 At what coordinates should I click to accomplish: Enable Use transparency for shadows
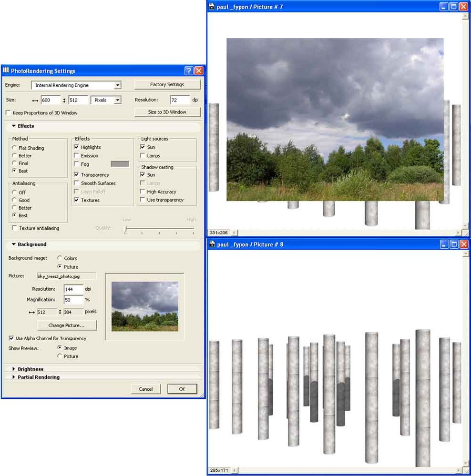[x=143, y=200]
